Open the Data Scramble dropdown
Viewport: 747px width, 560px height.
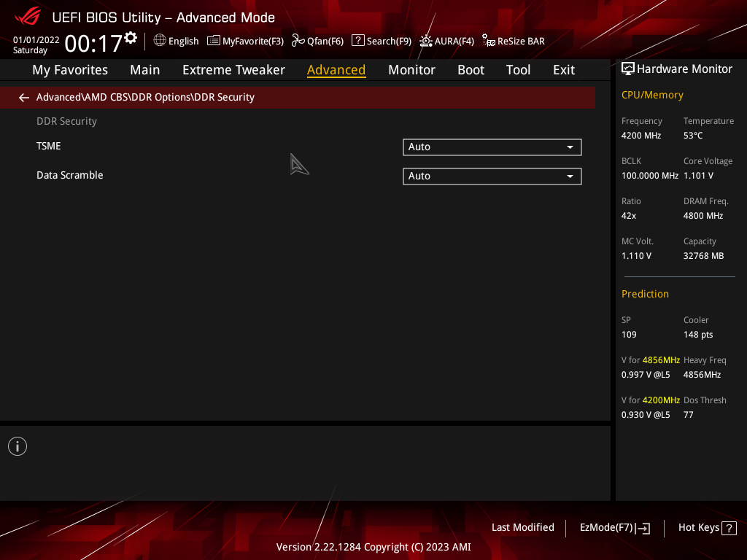tap(492, 176)
